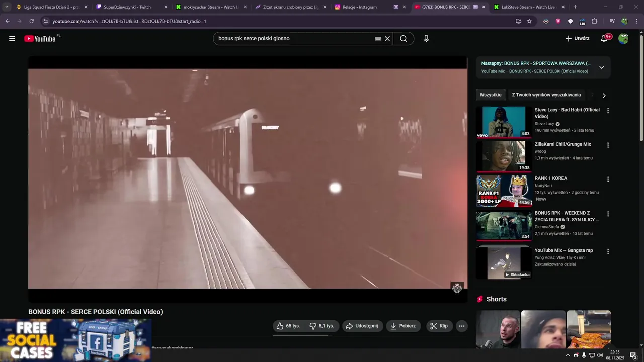Screen dimensions: 644x362
Task: Open menu for WEEKEND Z ŻYCIA DILERA video
Action: (608, 214)
